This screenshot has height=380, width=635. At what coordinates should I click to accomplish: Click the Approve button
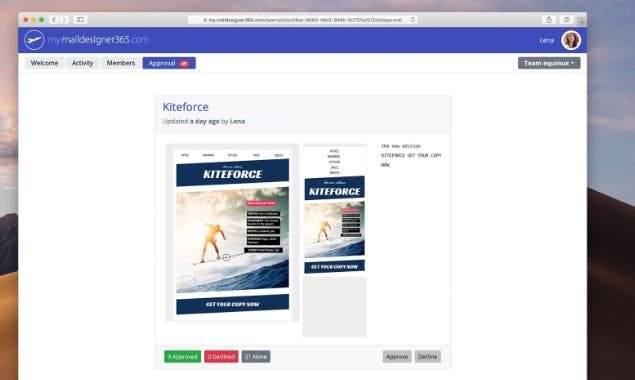coord(397,357)
